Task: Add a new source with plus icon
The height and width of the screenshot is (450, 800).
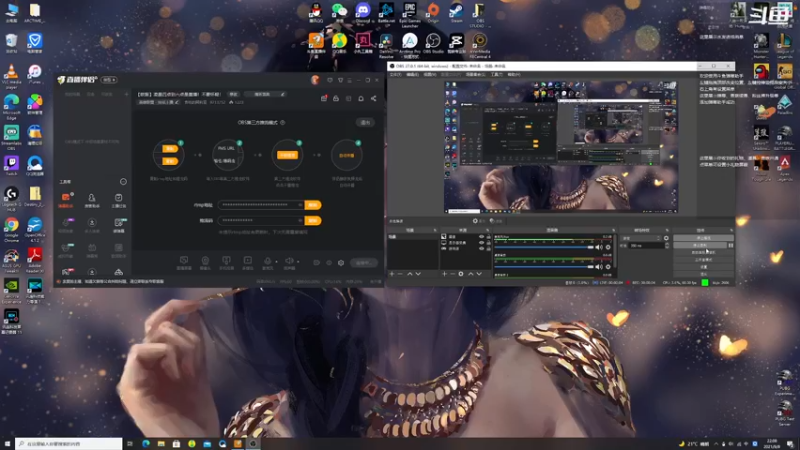Action: pos(444,274)
